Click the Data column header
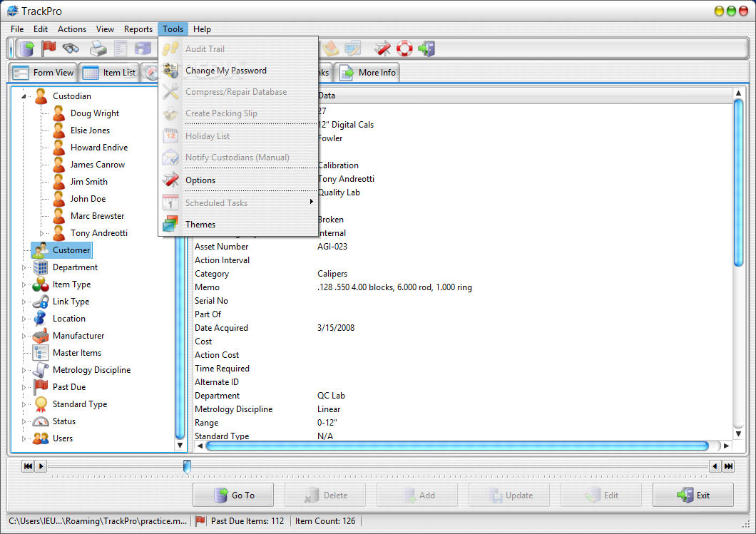The width and height of the screenshot is (756, 534). [x=525, y=96]
